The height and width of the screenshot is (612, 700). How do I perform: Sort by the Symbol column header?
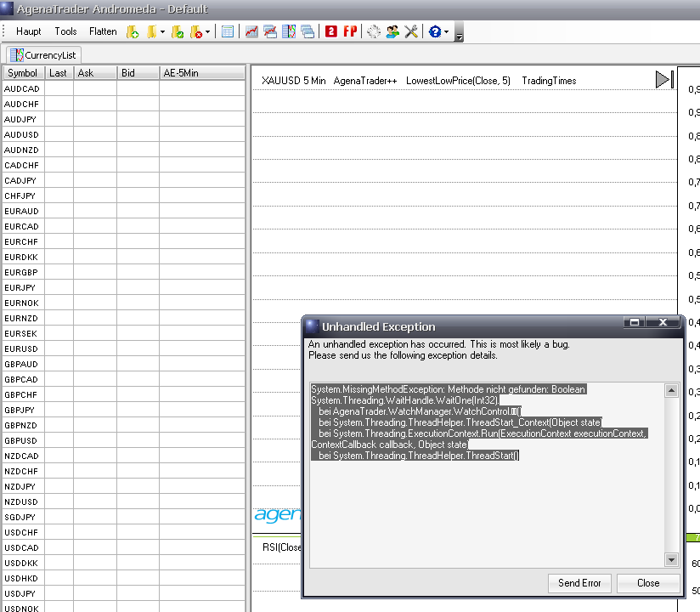tap(23, 73)
